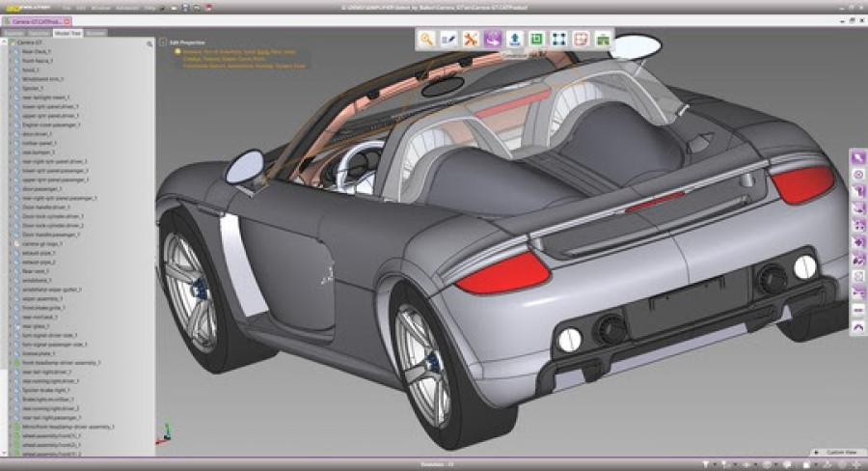Open the Window menu
The height and width of the screenshot is (471, 868).
click(100, 9)
